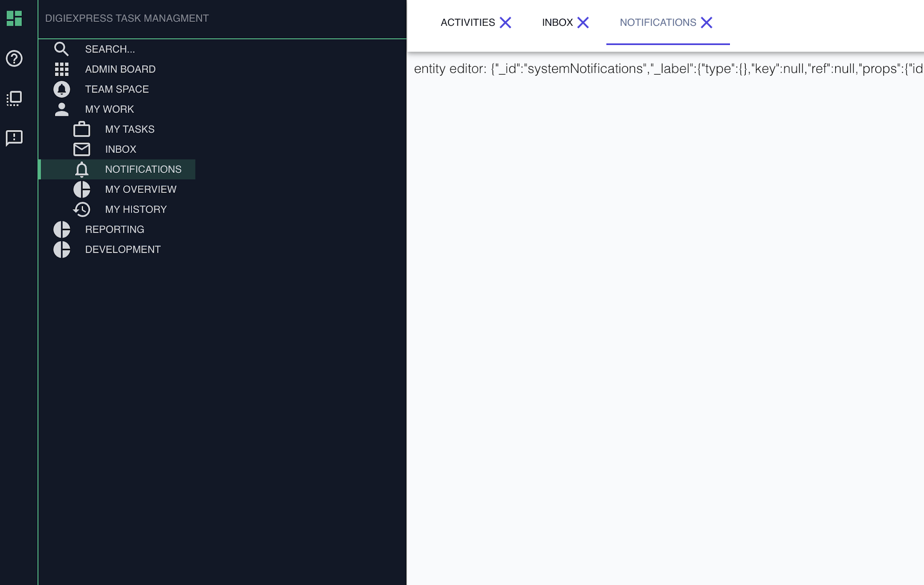The height and width of the screenshot is (585, 924).
Task: Open My Overview from the sidebar
Action: [140, 189]
